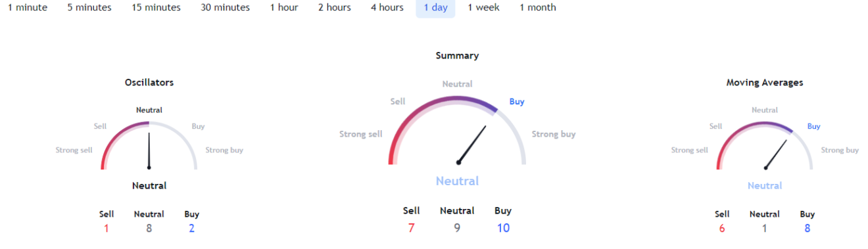Click the Moving Averages gauge title

pos(765,83)
